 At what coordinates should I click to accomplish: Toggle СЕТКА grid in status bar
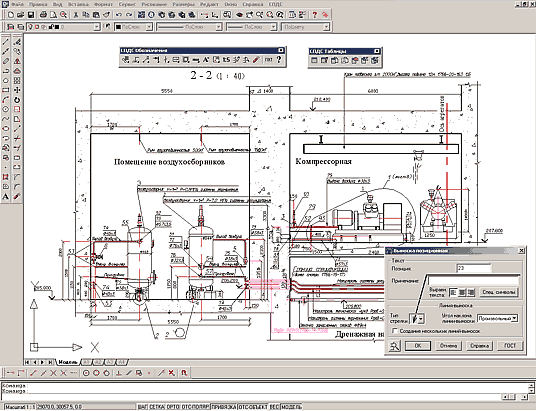tap(157, 407)
